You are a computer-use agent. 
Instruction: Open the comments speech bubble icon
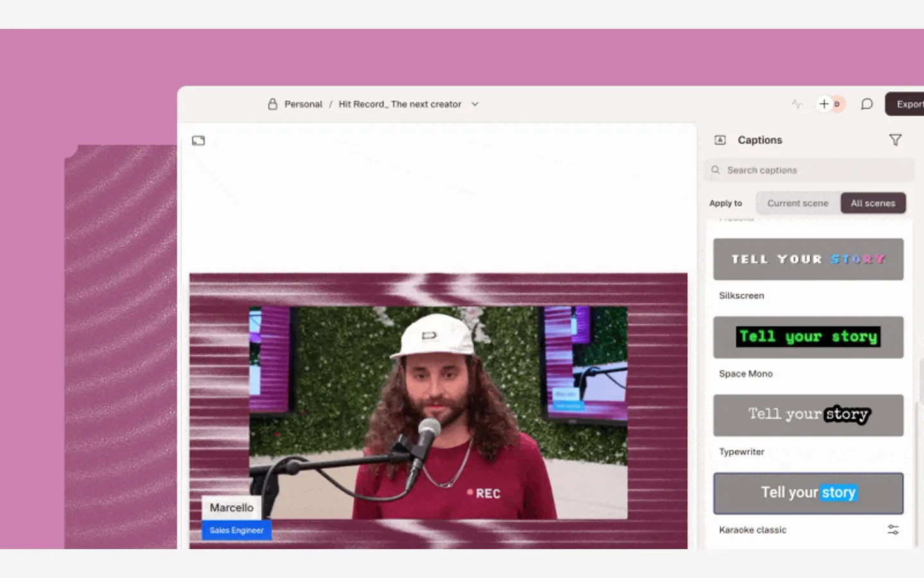pyautogui.click(x=867, y=104)
